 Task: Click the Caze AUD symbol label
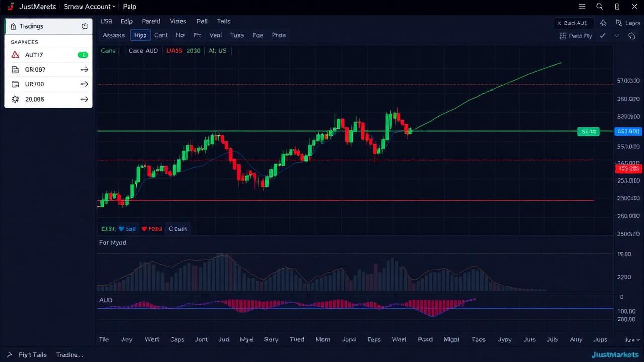click(143, 51)
